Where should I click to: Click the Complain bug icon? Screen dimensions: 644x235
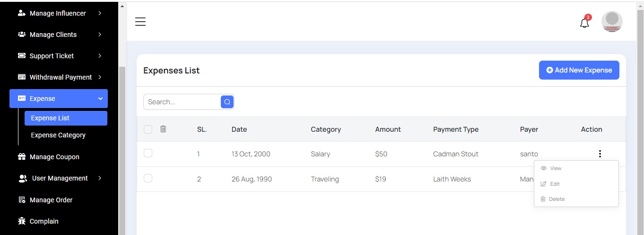pos(22,221)
